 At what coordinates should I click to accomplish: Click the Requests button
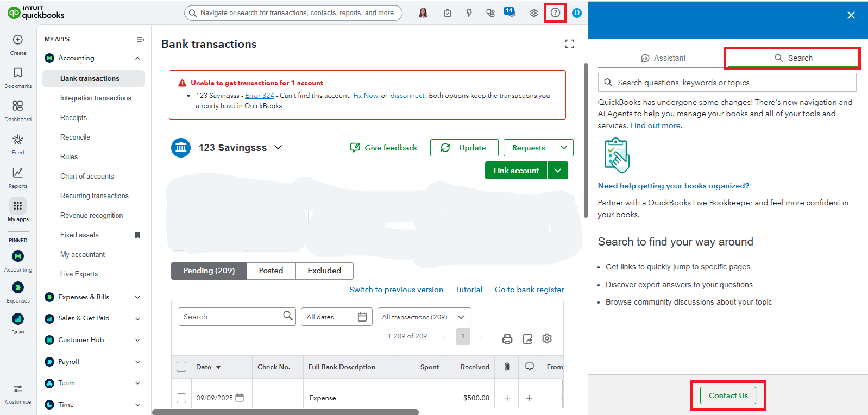pos(529,148)
